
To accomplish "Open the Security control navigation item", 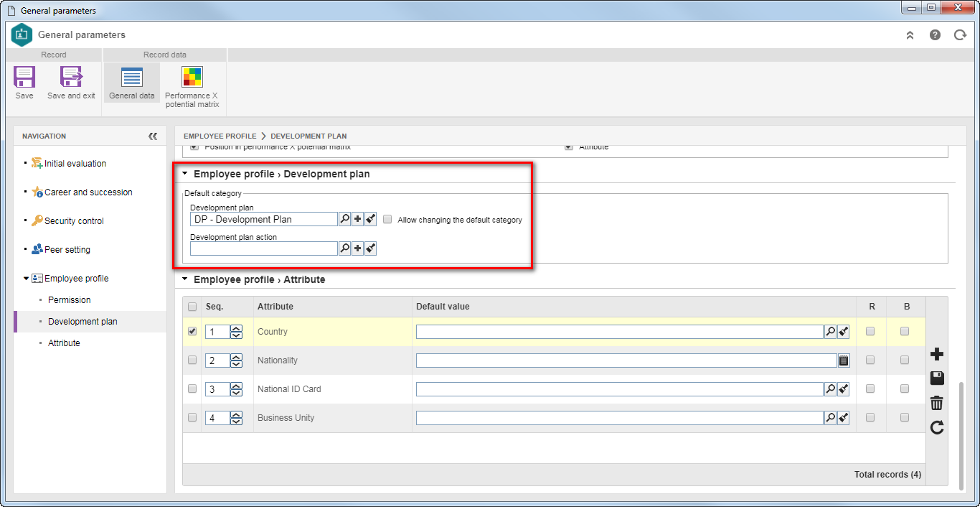I will (x=74, y=220).
